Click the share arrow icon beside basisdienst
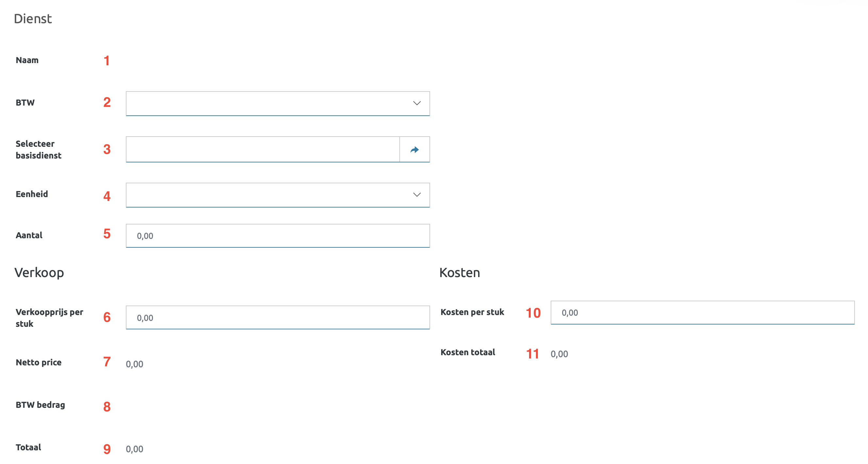868x464 pixels. coord(414,150)
